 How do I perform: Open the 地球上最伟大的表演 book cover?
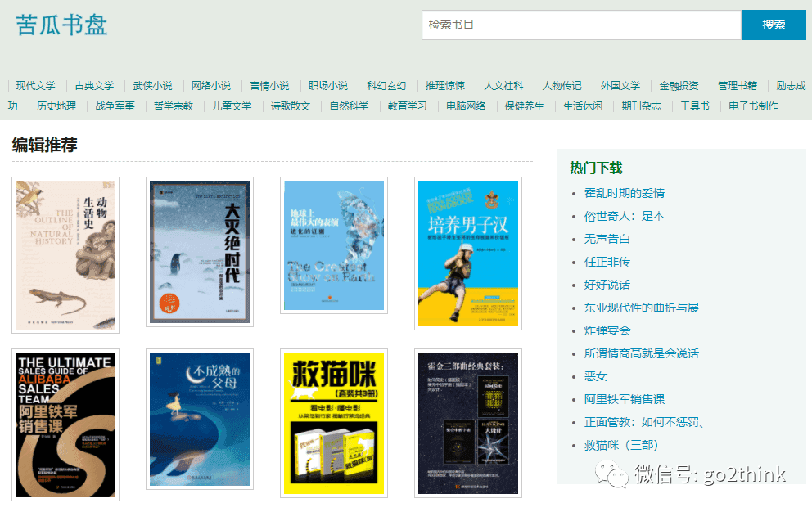click(334, 245)
